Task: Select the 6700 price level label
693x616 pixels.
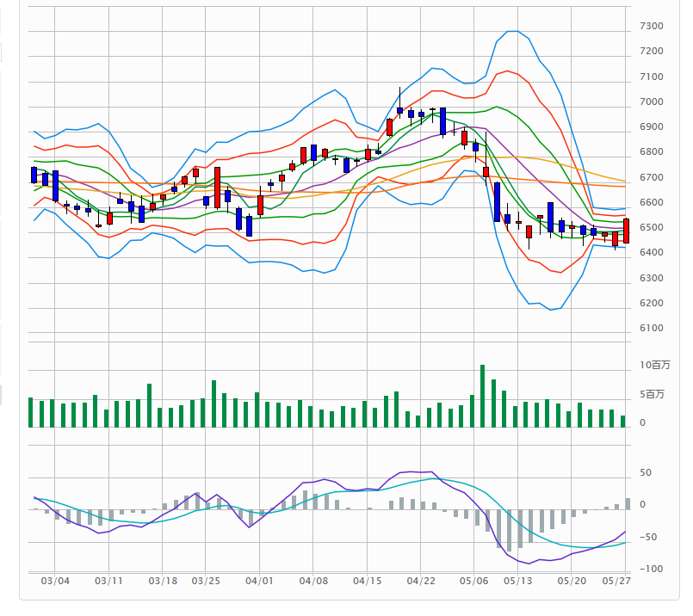Action: (651, 178)
